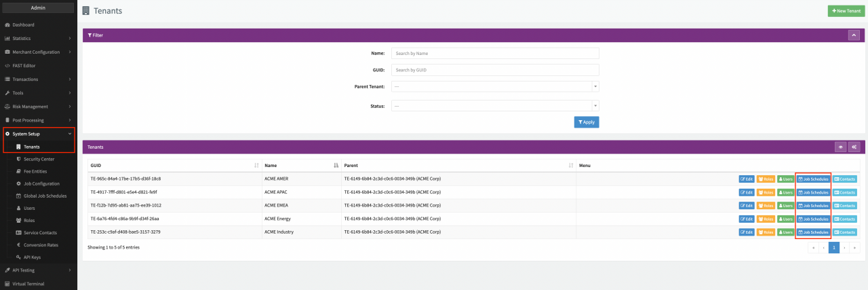868x290 pixels.
Task: Open Job Schedules for ACME AMER
Action: pos(813,179)
